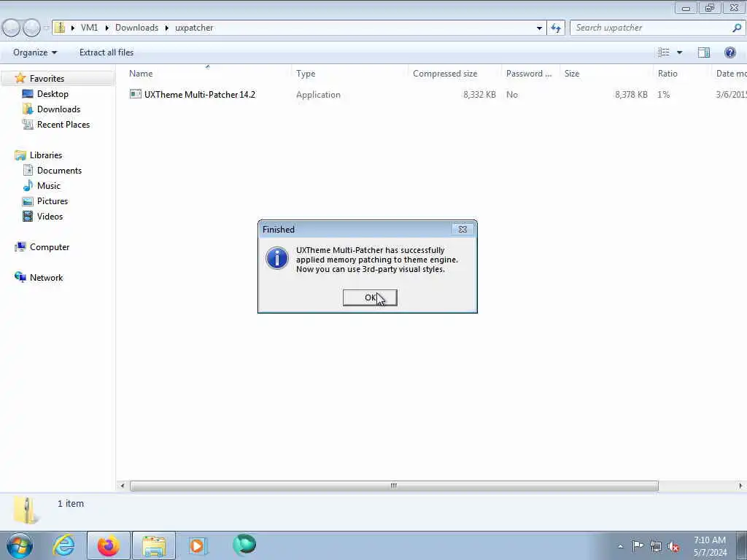Image resolution: width=747 pixels, height=560 pixels.
Task: Select uxpatcher in the address breadcrumb
Action: pos(194,28)
